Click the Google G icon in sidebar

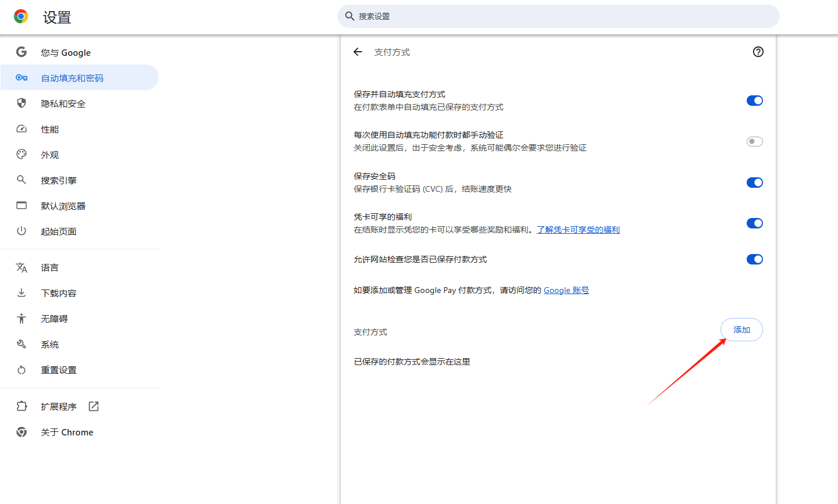(x=22, y=52)
